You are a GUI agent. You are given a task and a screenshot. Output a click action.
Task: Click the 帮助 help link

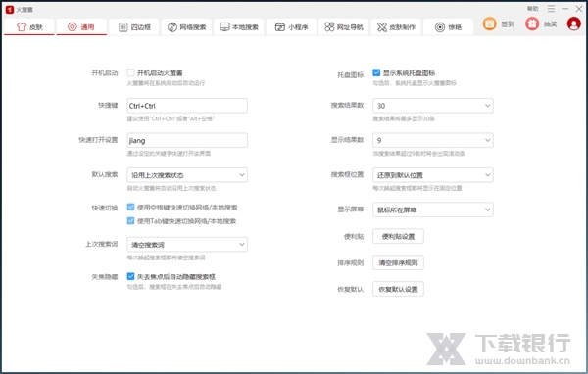click(532, 9)
